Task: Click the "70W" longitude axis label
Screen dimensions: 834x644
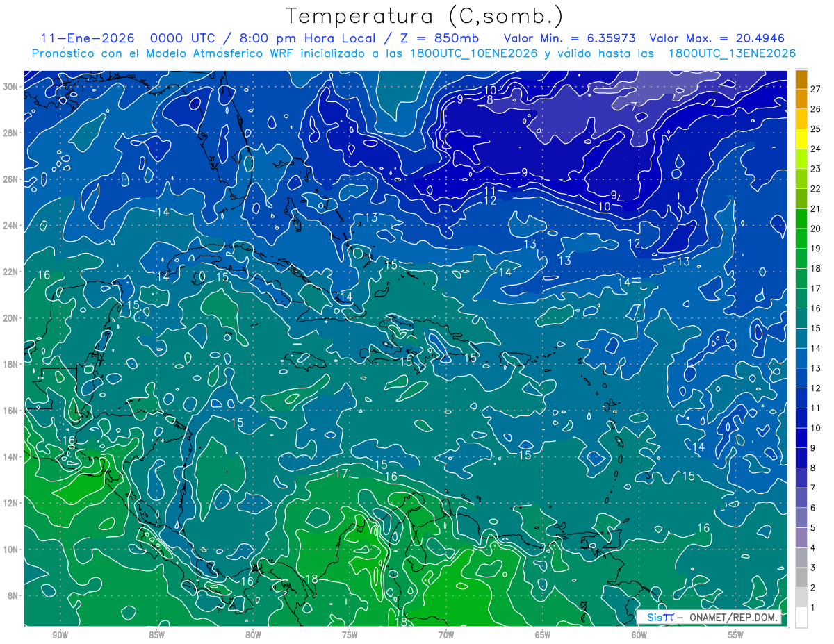Action: tap(446, 636)
